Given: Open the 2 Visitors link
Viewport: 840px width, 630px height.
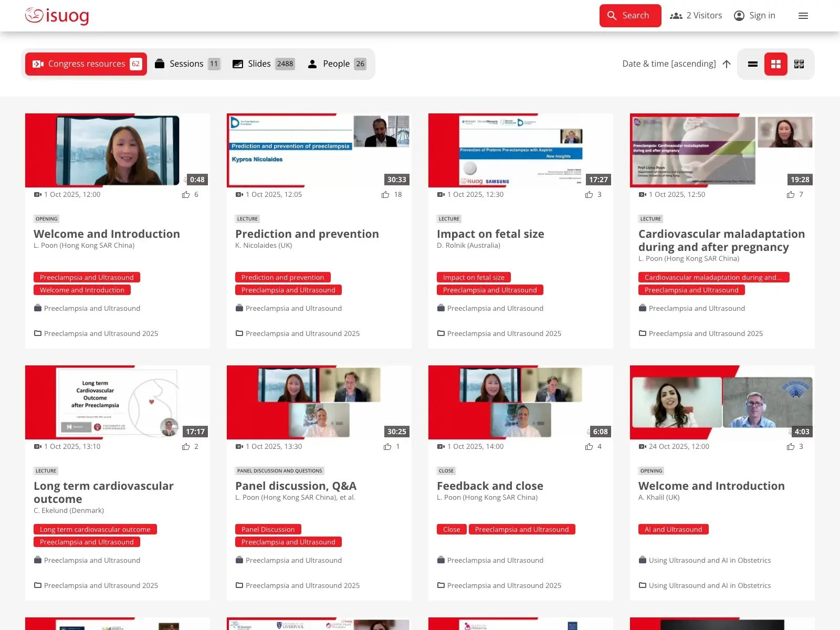Looking at the screenshot, I should [704, 16].
